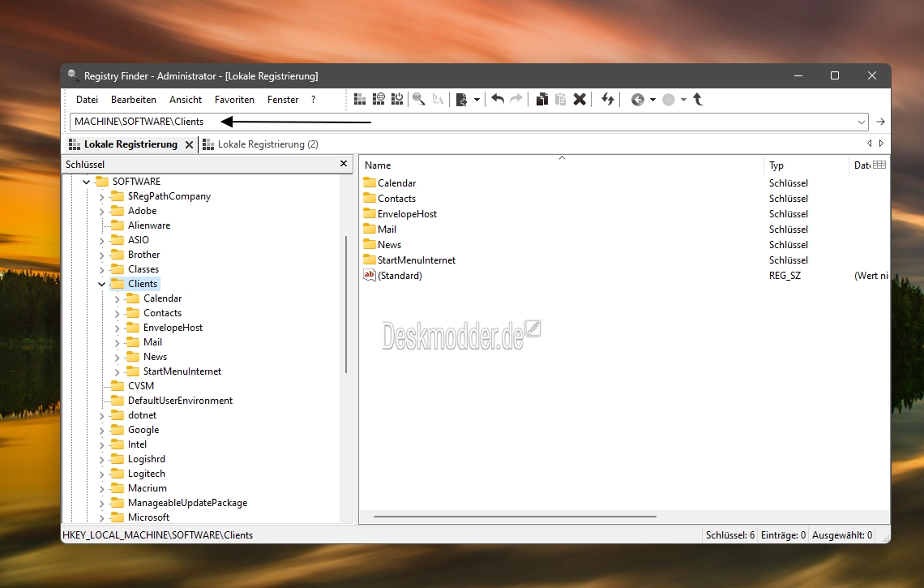This screenshot has width=924, height=588.
Task: Open the Favoriten menu
Action: (x=234, y=100)
